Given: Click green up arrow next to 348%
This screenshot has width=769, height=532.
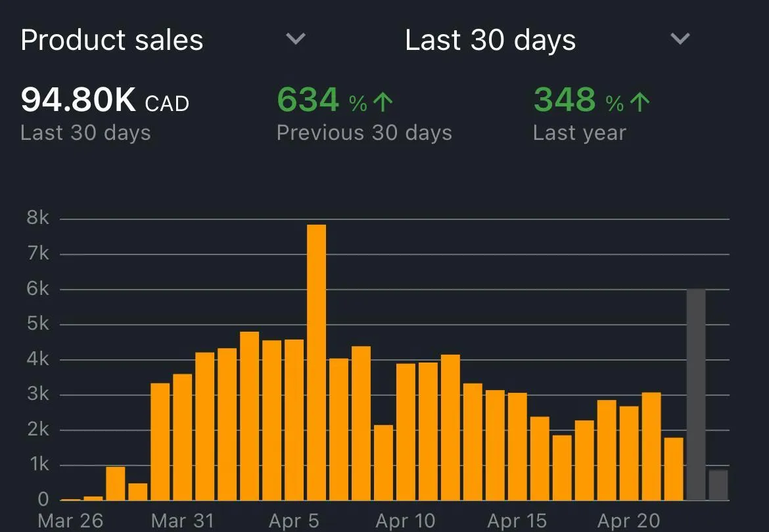Looking at the screenshot, I should (640, 102).
